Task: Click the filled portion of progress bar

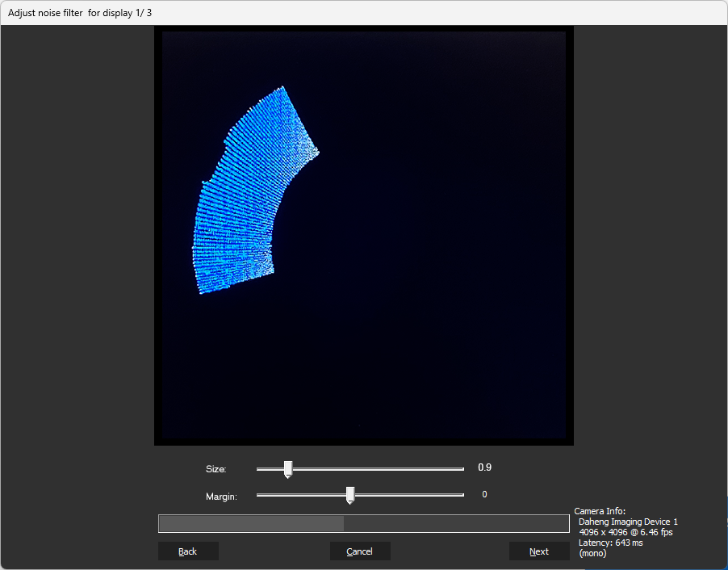Action: [250, 524]
